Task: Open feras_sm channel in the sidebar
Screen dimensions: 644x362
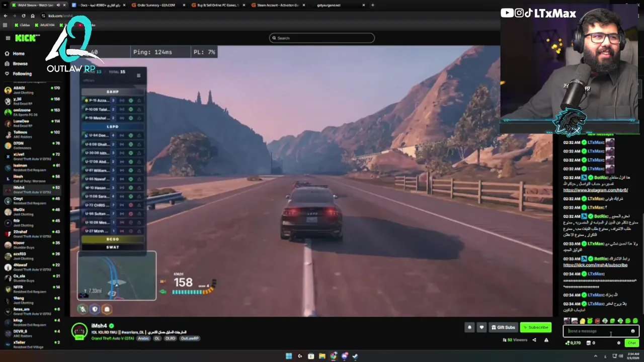Action: coord(31,311)
